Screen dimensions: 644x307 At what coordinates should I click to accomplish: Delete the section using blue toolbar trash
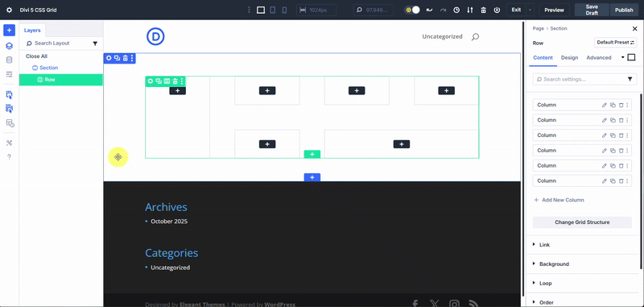(x=126, y=58)
